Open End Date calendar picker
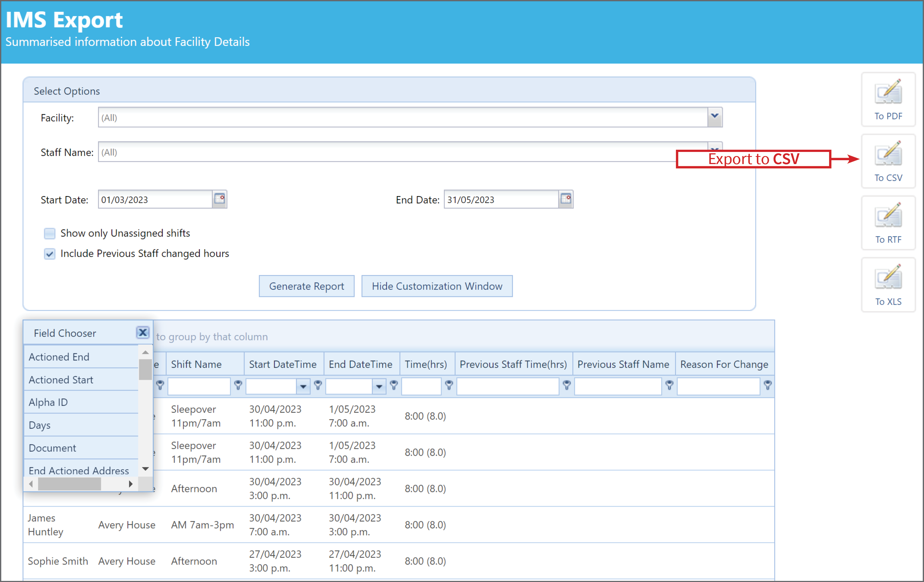The width and height of the screenshot is (924, 582). pyautogui.click(x=565, y=199)
